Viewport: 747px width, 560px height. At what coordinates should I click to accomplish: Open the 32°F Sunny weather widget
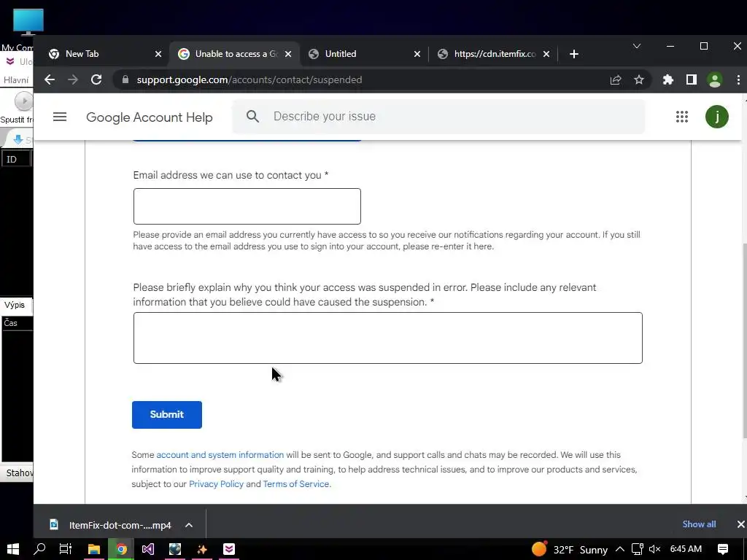click(x=570, y=549)
